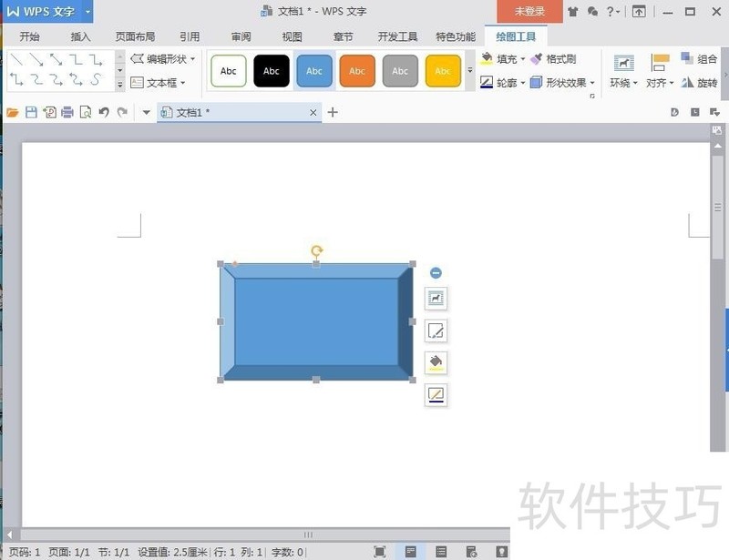
Task: Switch to full screen view in status bar
Action: pos(380,552)
